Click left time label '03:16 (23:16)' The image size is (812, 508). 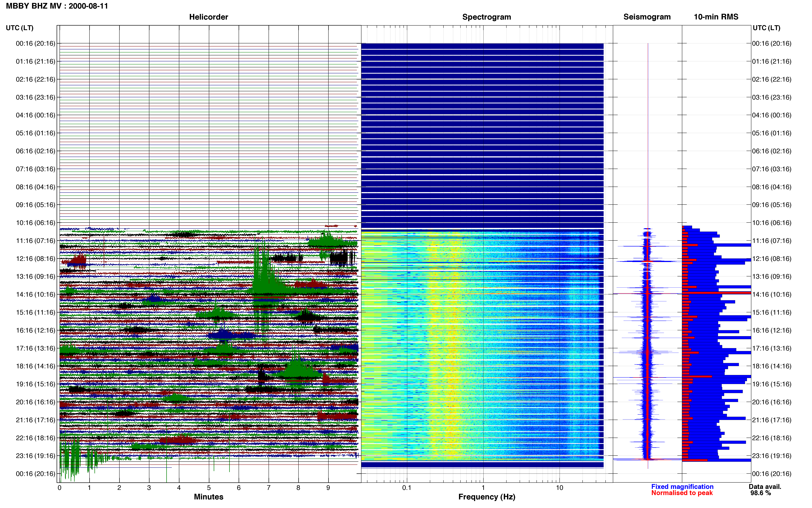pos(35,97)
